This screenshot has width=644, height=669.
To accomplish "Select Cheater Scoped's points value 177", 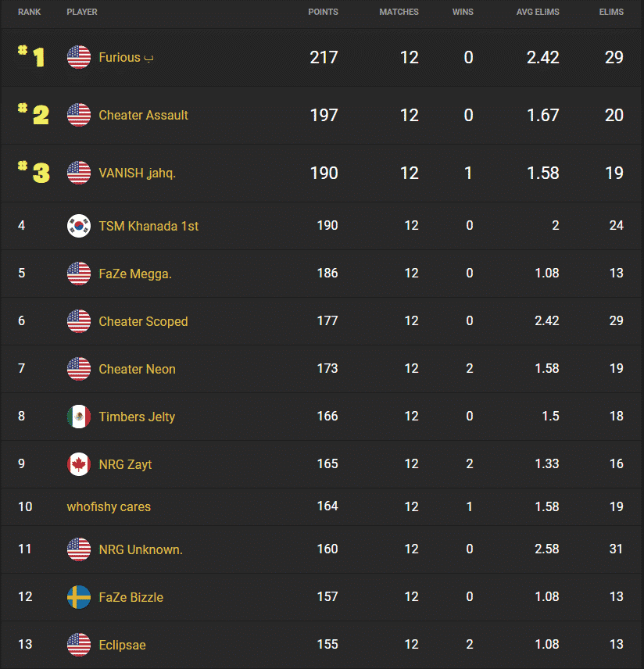I will point(327,321).
